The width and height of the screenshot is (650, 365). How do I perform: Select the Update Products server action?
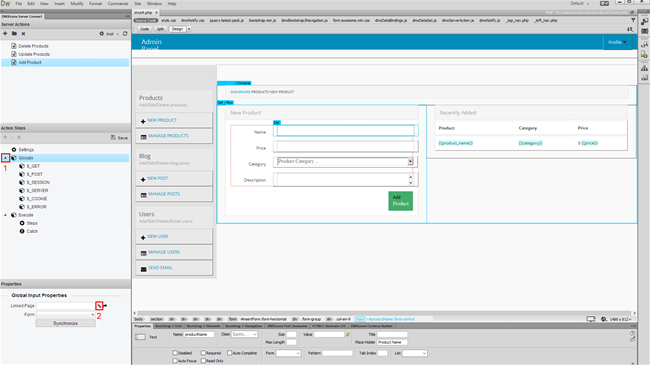click(x=34, y=54)
